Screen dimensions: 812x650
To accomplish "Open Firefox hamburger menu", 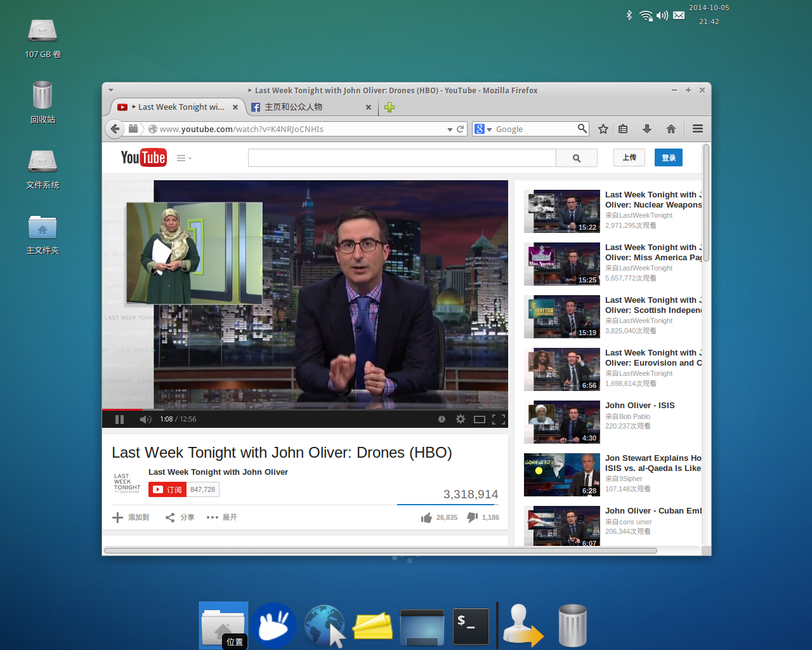I will click(698, 129).
